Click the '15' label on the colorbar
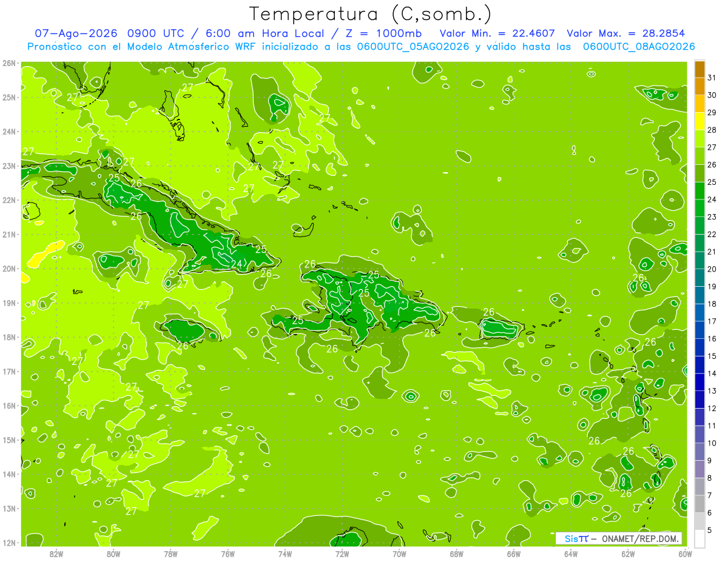Image resolution: width=728 pixels, height=562 pixels. 712,356
